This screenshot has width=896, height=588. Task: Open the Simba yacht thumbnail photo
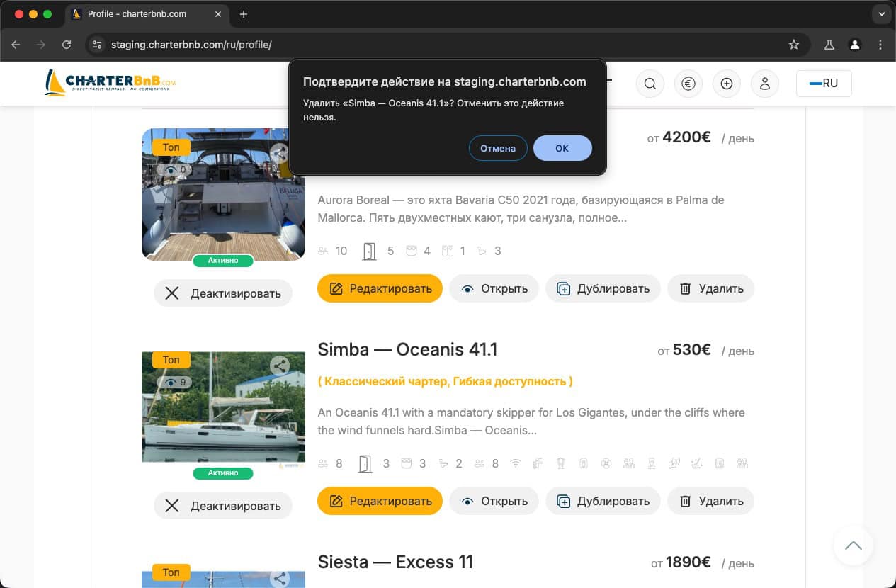[223, 407]
